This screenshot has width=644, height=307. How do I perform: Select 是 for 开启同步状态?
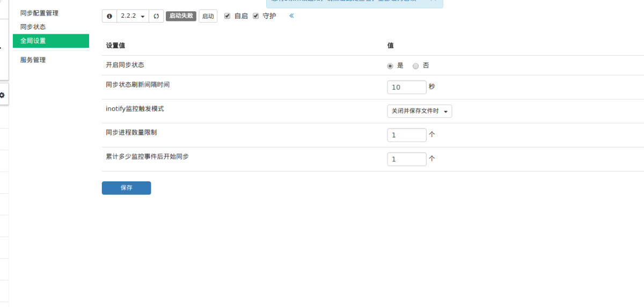pos(390,66)
